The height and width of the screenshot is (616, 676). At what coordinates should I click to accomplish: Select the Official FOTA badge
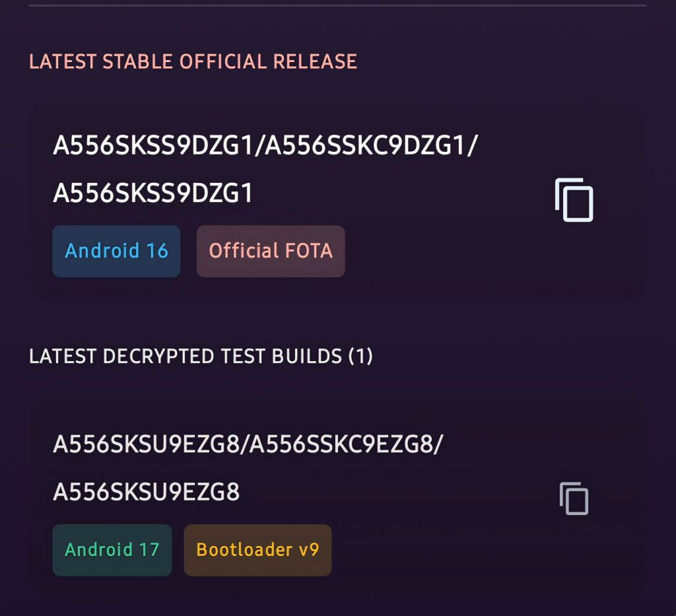click(271, 251)
